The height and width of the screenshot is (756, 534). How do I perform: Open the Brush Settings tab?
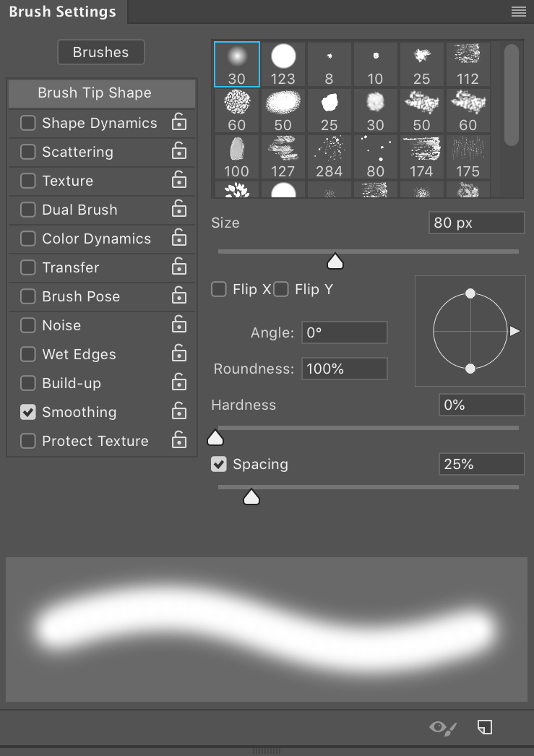pyautogui.click(x=63, y=12)
